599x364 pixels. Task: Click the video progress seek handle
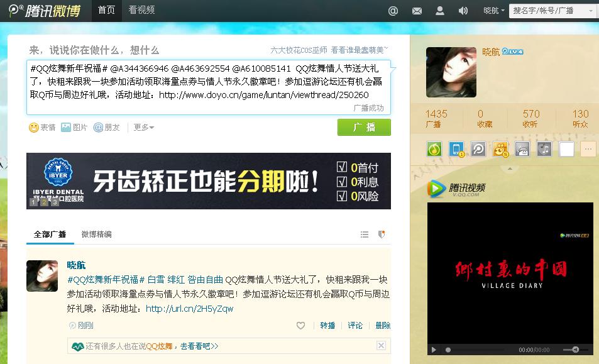[x=448, y=350]
